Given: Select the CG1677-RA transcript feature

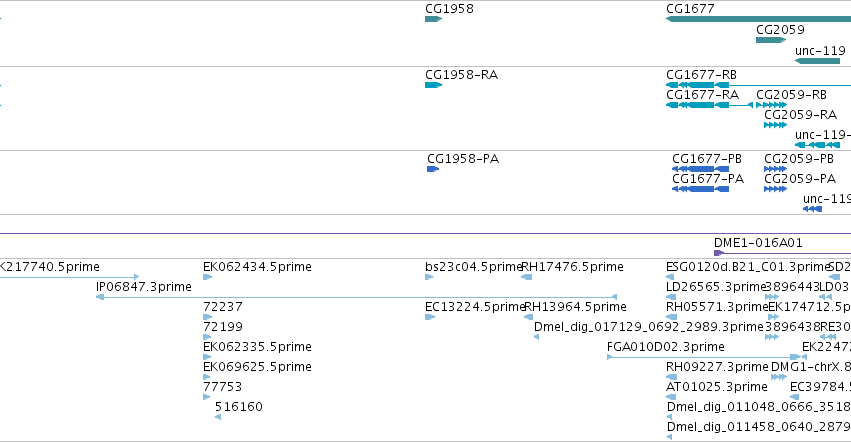Looking at the screenshot, I should [709, 105].
